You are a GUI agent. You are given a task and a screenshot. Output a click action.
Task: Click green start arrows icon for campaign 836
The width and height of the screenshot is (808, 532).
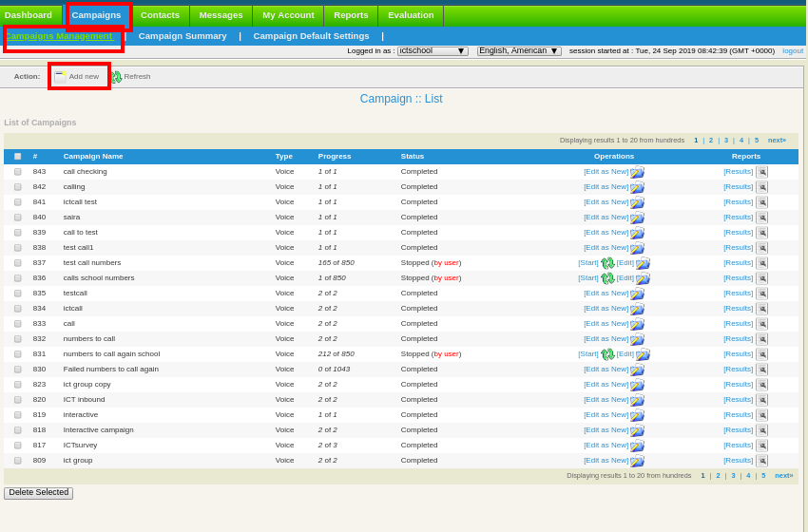607,278
